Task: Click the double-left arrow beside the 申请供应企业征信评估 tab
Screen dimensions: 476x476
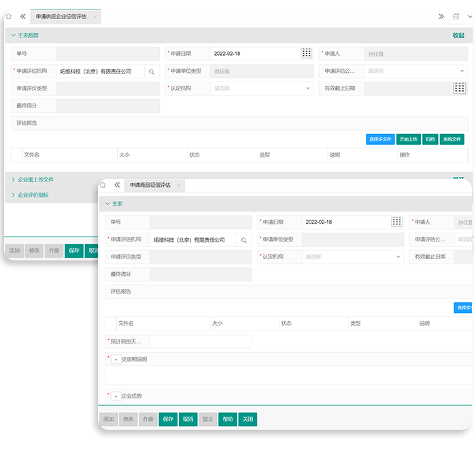Action: pyautogui.click(x=23, y=16)
